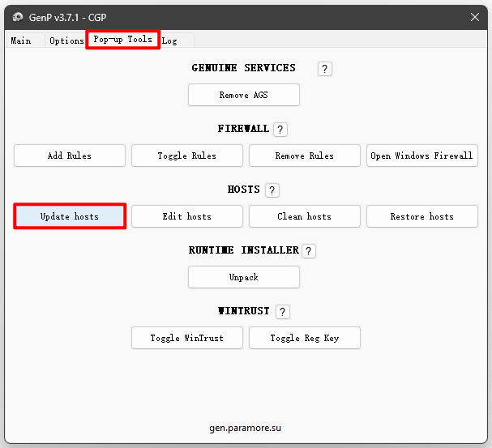Select the Pop-up Tools tab
Screen dimensions: 492x448
pyautogui.click(x=122, y=40)
